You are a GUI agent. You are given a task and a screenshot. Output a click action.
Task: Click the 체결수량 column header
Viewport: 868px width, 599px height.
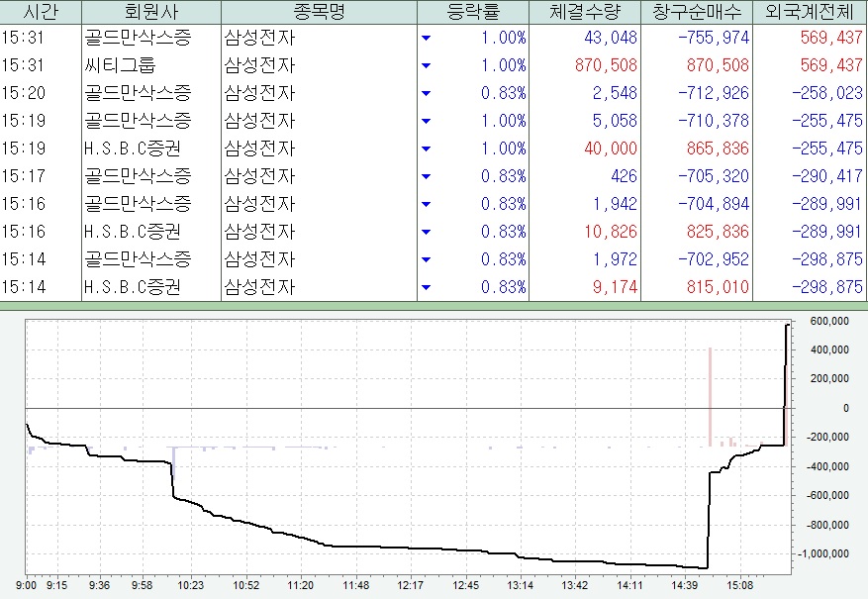585,12
